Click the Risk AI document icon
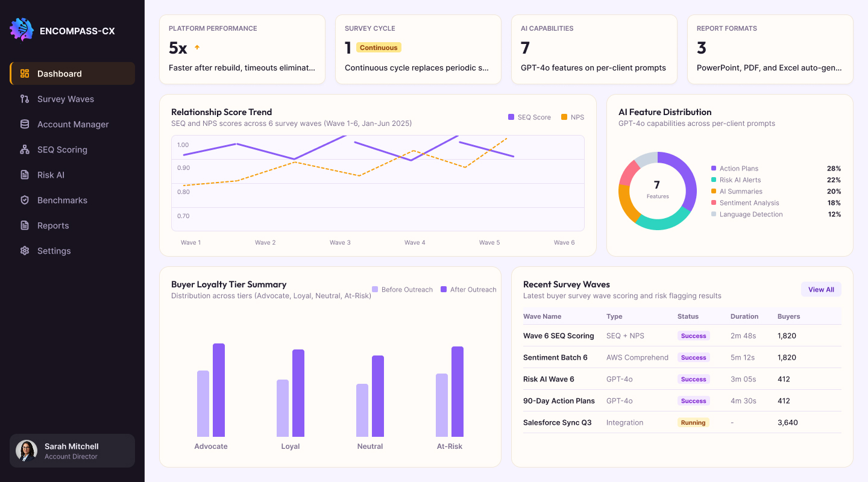Image resolution: width=868 pixels, height=482 pixels. click(x=25, y=175)
